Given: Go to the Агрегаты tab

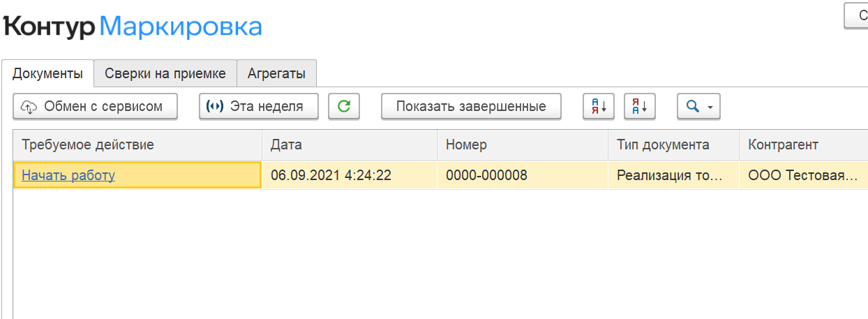Looking at the screenshot, I should tap(277, 73).
